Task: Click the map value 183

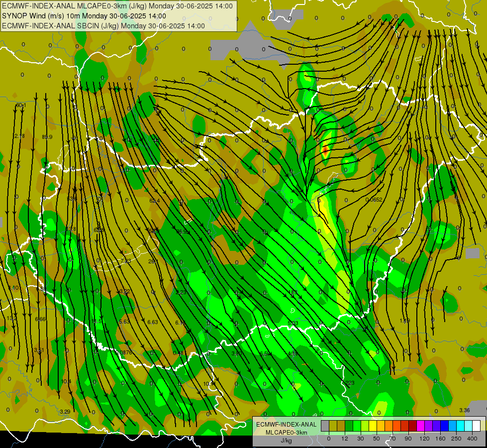Action: click(293, 292)
